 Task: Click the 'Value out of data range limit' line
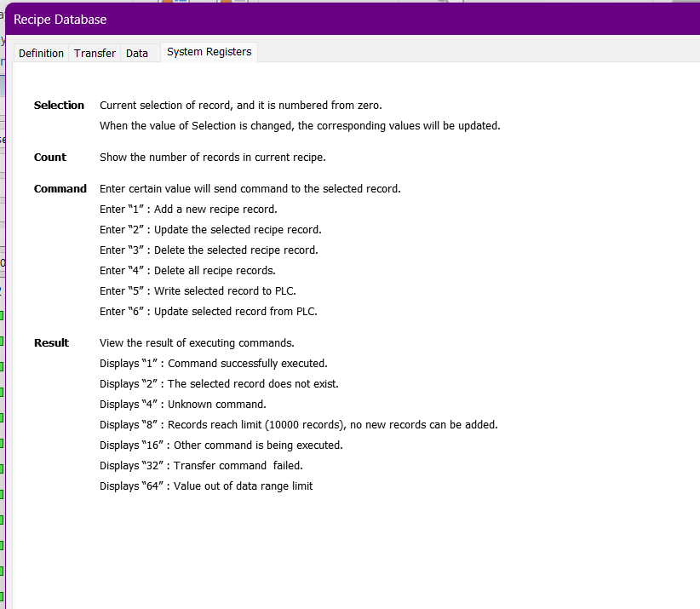tap(206, 486)
